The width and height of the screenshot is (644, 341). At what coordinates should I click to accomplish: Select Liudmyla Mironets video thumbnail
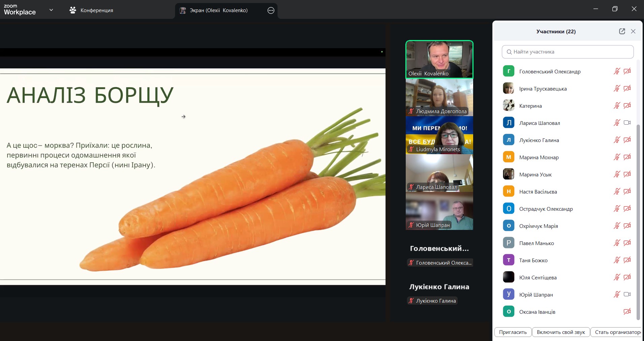pyautogui.click(x=439, y=135)
